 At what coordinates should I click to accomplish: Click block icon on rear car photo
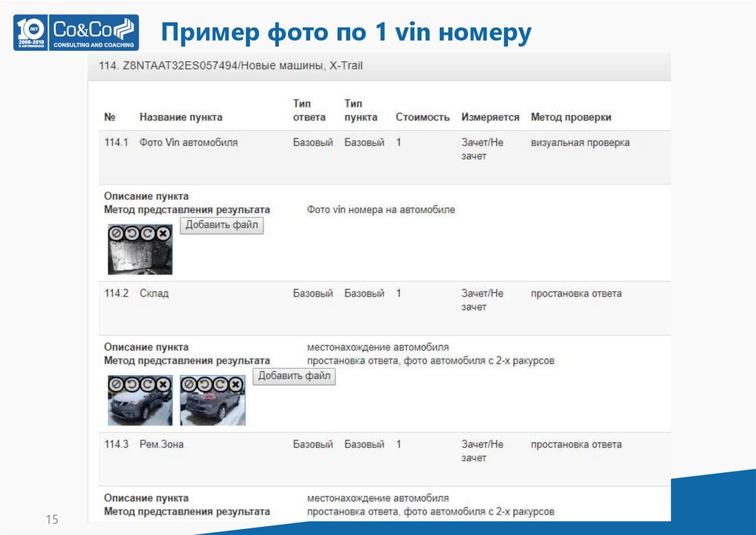coord(189,384)
